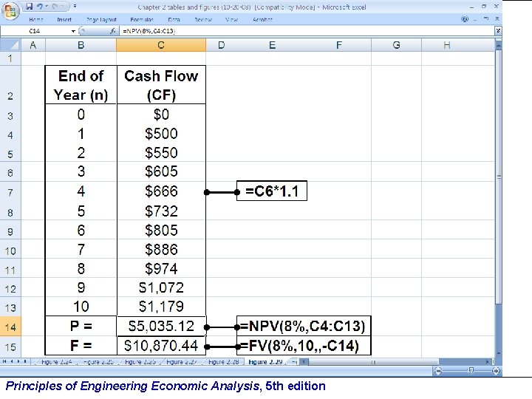This screenshot has height=399, width=532.
Task: Click horizontal scrollbar left arrow
Action: [x=304, y=362]
